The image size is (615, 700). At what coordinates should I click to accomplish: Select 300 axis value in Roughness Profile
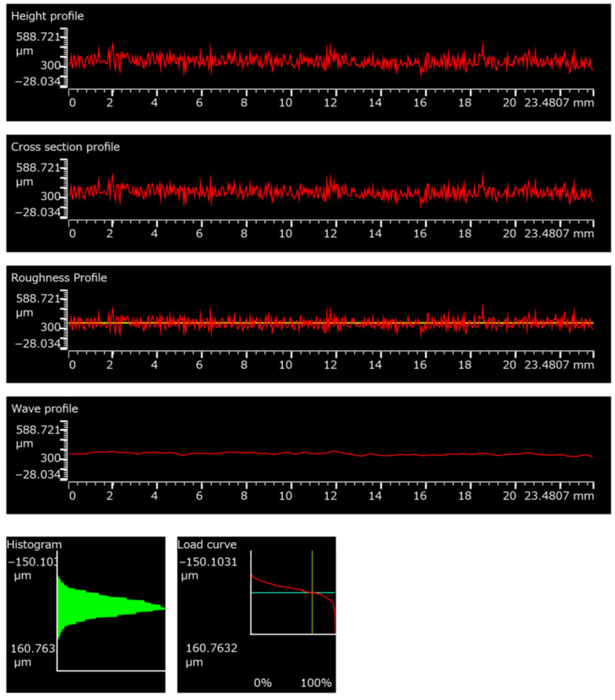(x=50, y=328)
